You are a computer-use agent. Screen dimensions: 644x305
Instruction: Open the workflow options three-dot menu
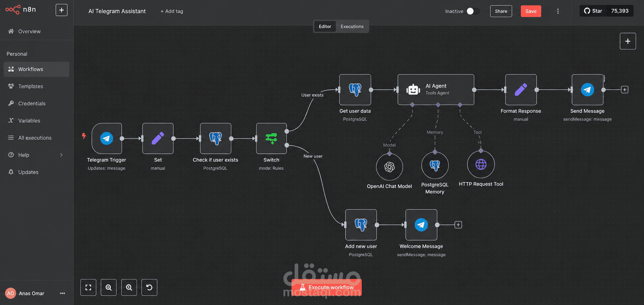558,11
